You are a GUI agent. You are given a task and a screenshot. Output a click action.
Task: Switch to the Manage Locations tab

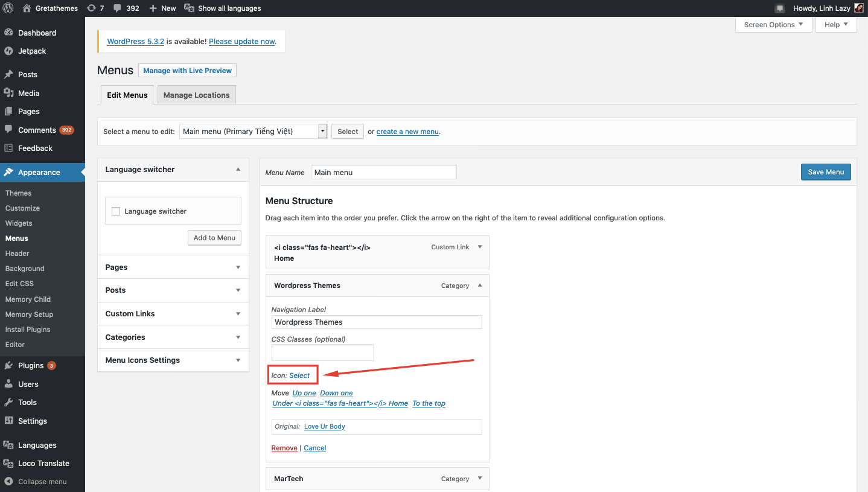(196, 95)
